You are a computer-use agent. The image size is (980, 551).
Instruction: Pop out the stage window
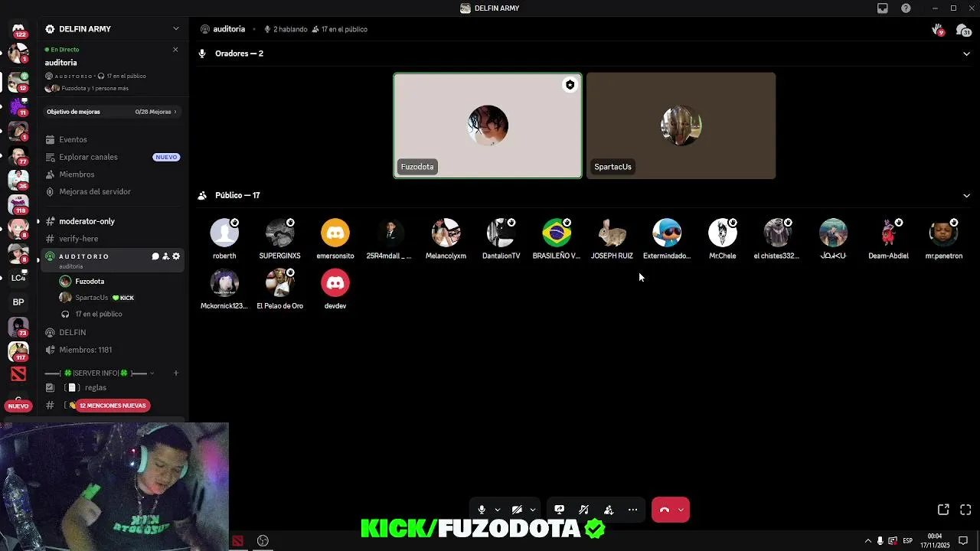pos(943,510)
